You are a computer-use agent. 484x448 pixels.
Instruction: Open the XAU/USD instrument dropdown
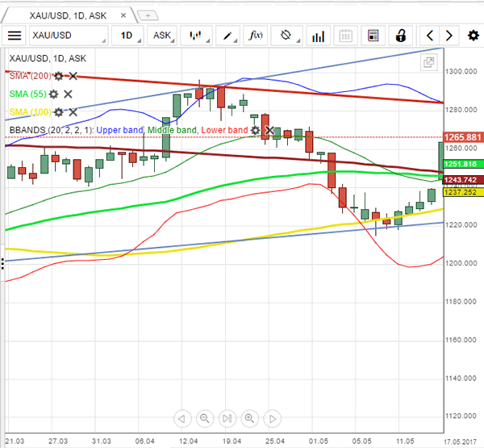[69, 36]
